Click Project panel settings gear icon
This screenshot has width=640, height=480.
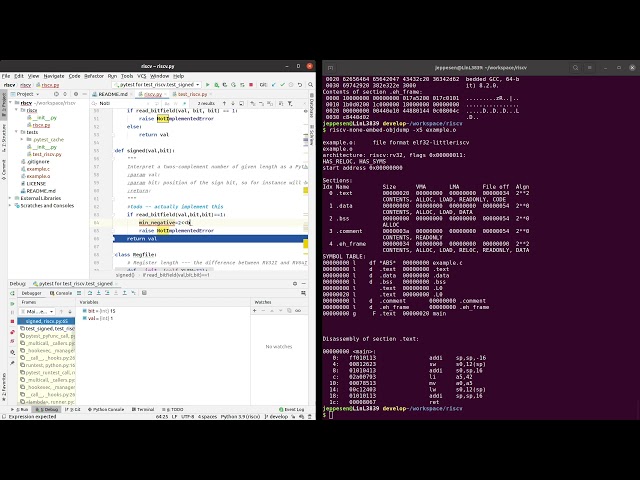point(76,94)
